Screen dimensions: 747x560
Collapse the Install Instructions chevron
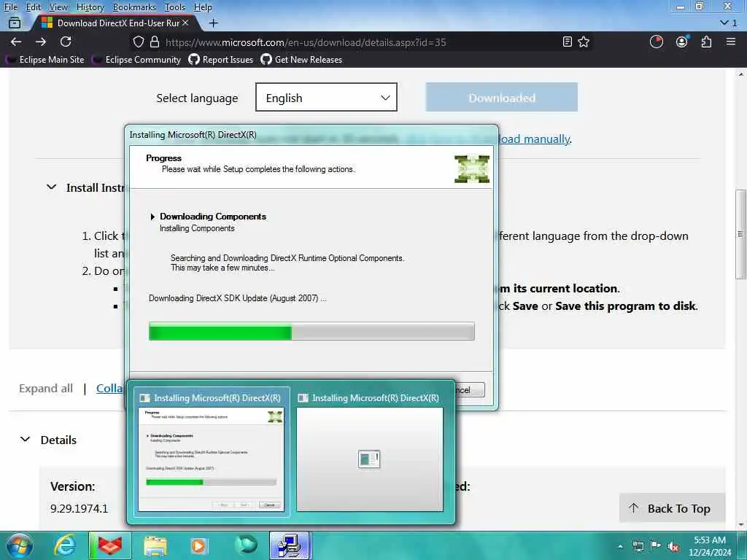52,187
